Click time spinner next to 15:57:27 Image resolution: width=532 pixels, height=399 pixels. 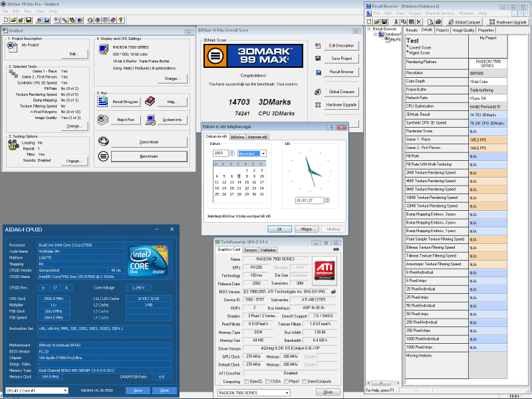click(327, 201)
